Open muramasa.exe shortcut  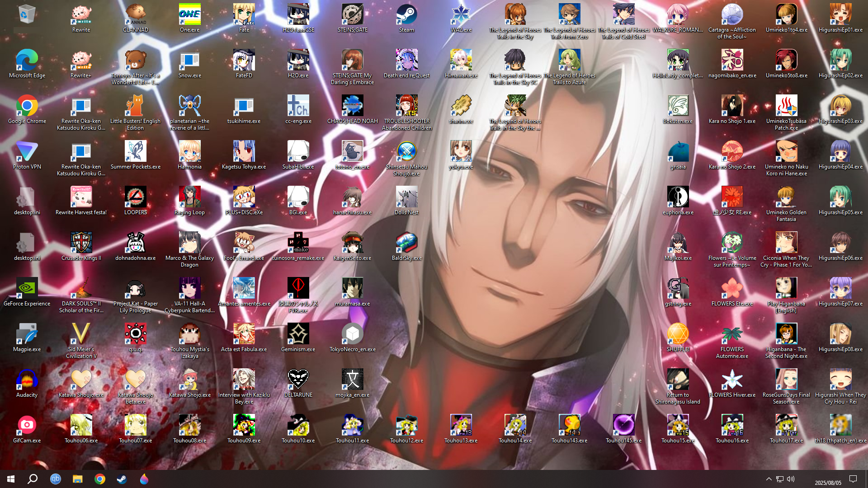(353, 292)
